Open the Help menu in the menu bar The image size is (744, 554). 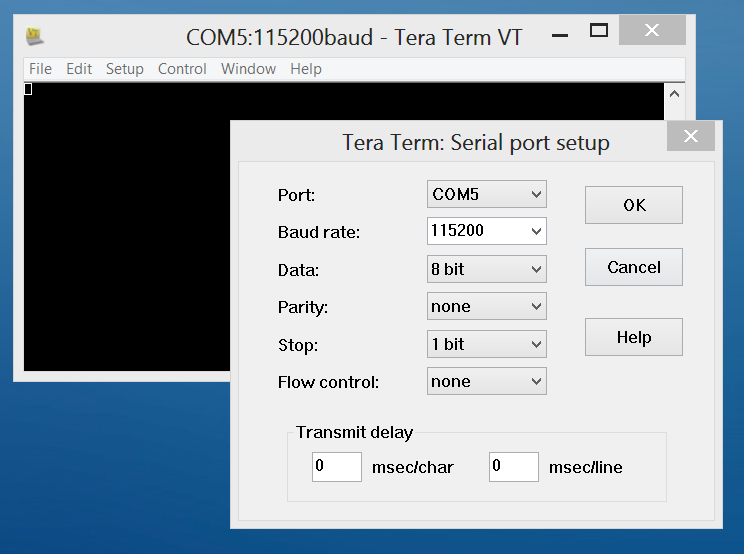306,69
